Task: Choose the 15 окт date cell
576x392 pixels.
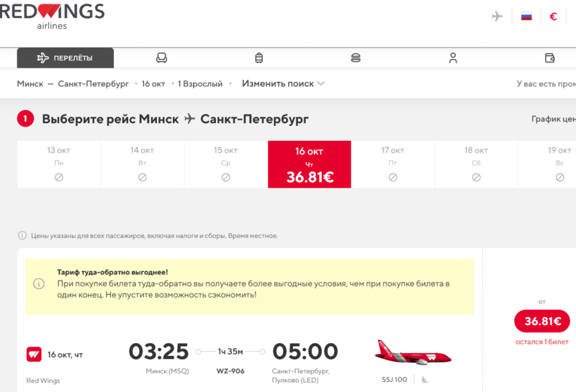Action: [226, 165]
